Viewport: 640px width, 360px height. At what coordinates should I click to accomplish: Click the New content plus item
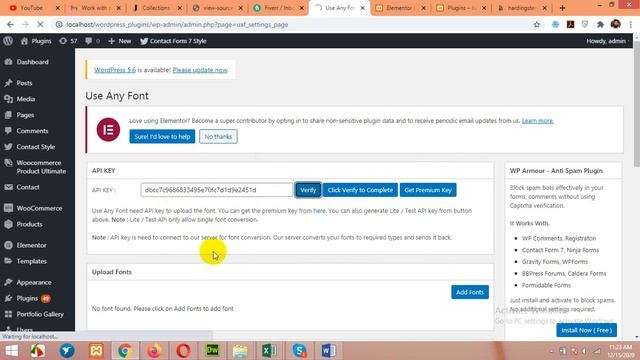pos(120,41)
